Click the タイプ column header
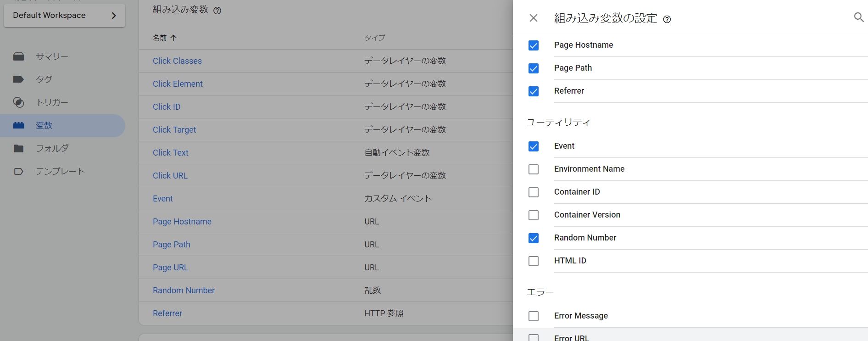Viewport: 868px width, 341px height. 374,38
